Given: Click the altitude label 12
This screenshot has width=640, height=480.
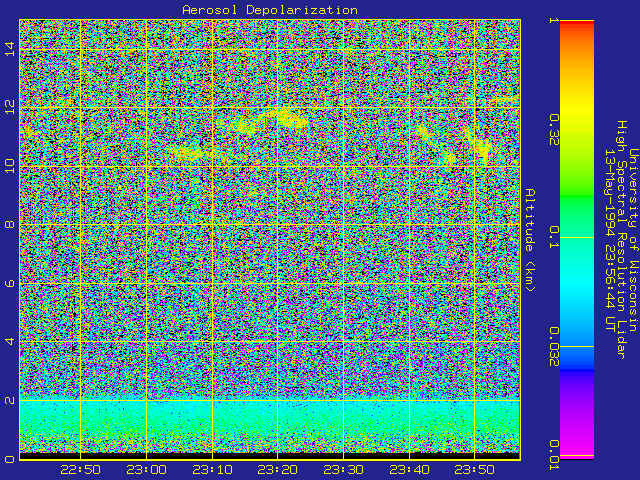Looking at the screenshot, I should coord(10,107).
